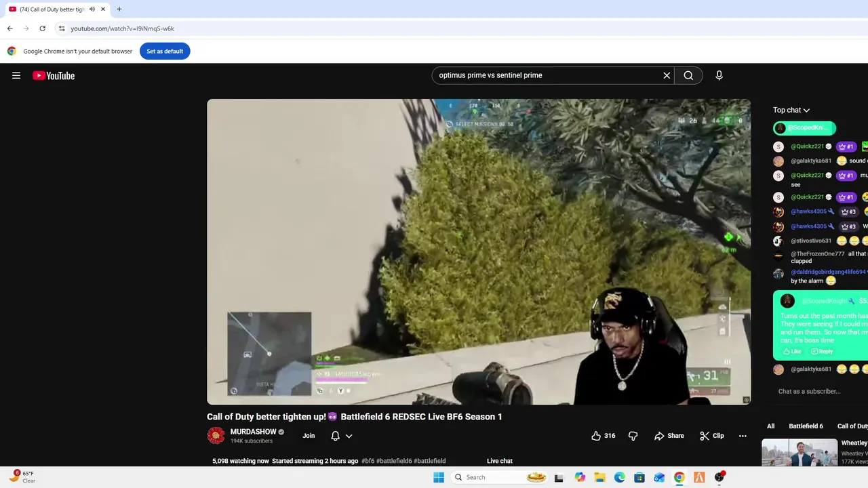Join the MURDASHOW channel membership
The width and height of the screenshot is (868, 488).
click(x=309, y=436)
